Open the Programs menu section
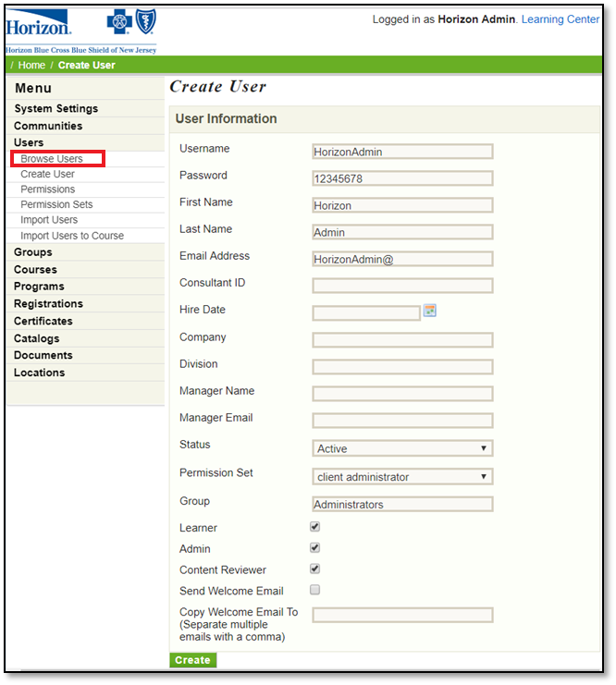 [x=39, y=287]
